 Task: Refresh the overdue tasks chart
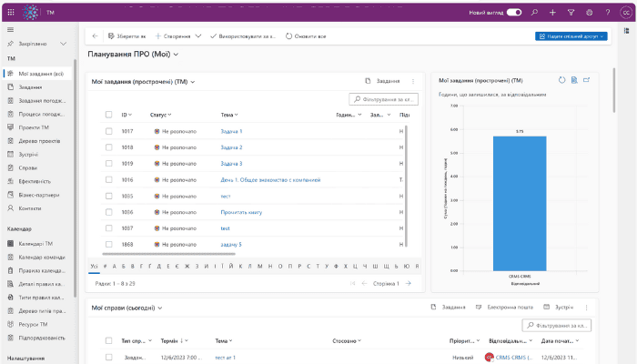pyautogui.click(x=561, y=80)
